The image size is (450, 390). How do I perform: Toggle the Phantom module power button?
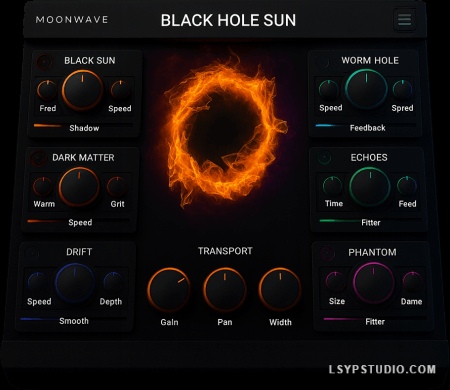327,253
